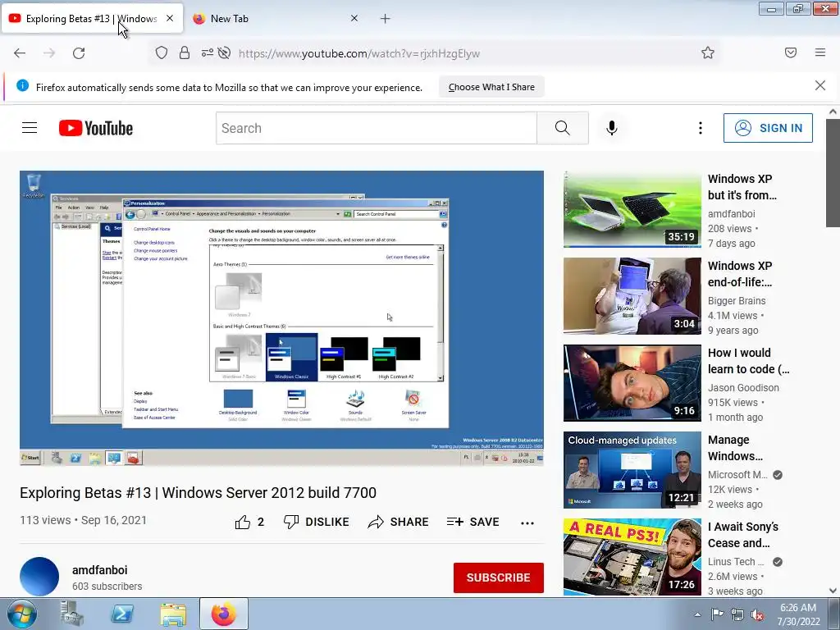Open the Firefox hamburger application menu
Screen dimensions: 840x630
[820, 52]
